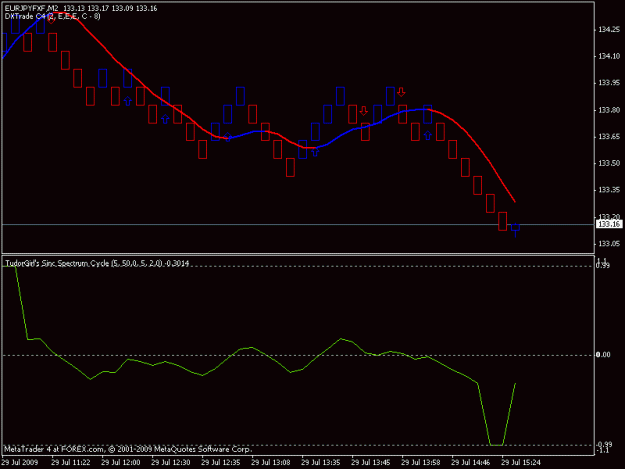The height and width of the screenshot is (469, 625).
Task: Click the 29 Jul 15:24 time label
Action: point(521,463)
